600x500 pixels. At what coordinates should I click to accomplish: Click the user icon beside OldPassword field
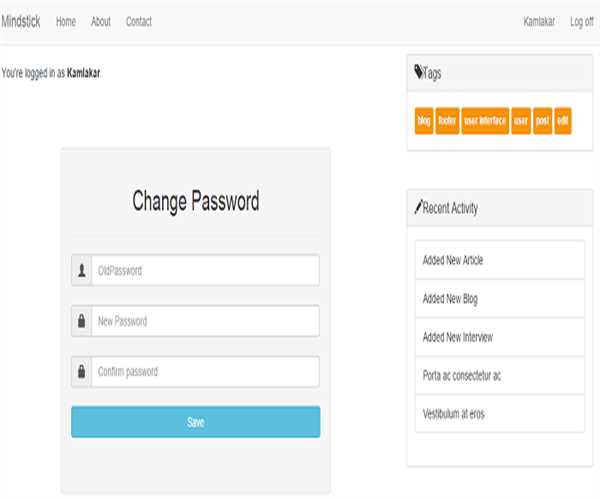81,270
